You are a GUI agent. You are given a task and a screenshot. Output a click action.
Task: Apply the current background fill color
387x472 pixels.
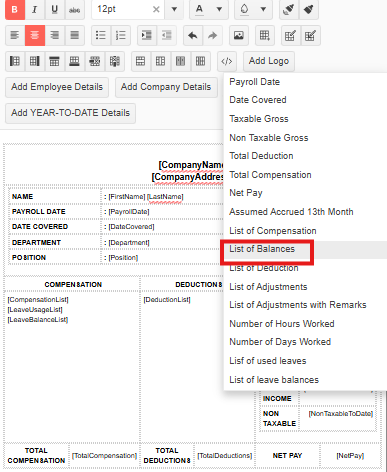(x=244, y=10)
